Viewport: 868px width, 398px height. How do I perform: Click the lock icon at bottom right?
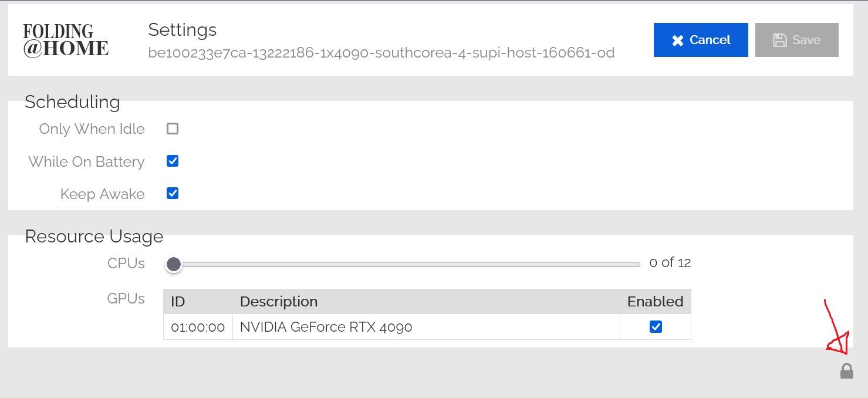click(x=846, y=371)
